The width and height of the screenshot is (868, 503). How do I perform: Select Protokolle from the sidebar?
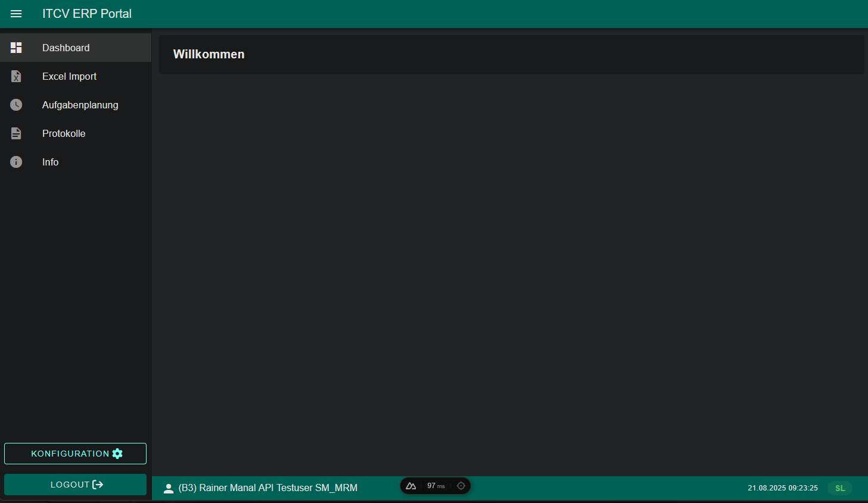[64, 133]
